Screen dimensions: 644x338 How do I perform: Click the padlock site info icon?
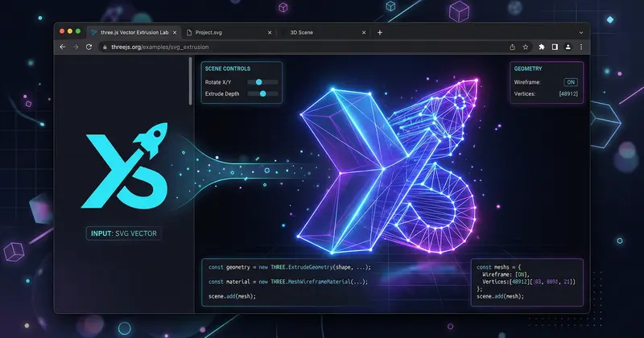tap(105, 47)
